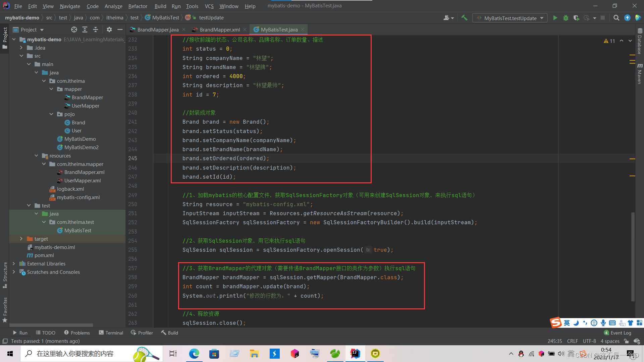Open the Run tool window
Image resolution: width=644 pixels, height=362 pixels.
tap(20, 333)
